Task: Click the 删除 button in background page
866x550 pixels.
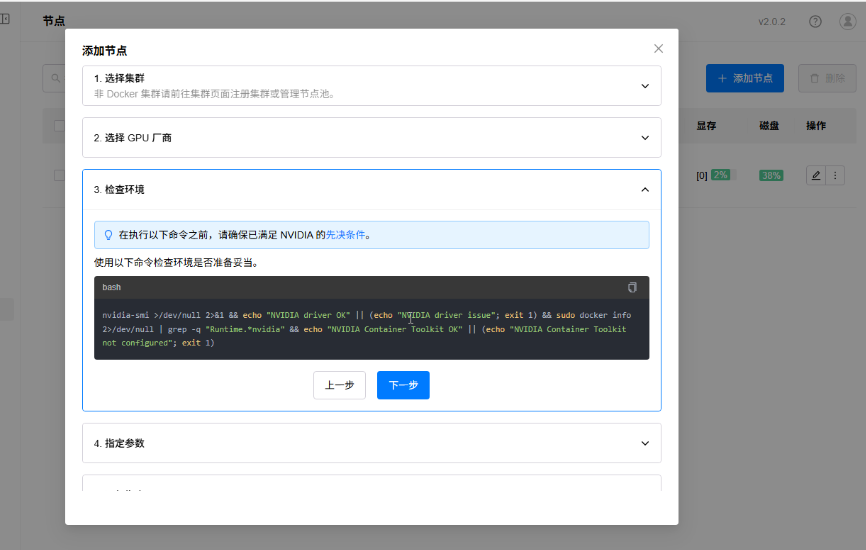Action: click(x=827, y=78)
